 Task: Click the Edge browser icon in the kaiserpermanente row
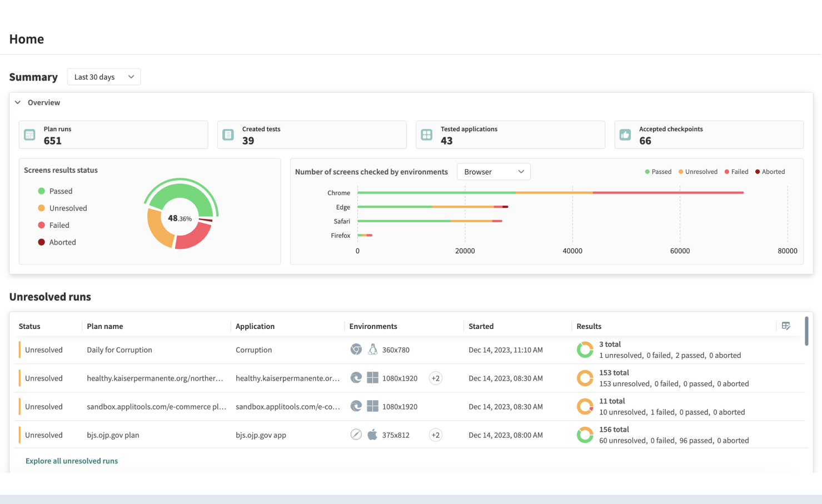(x=356, y=378)
